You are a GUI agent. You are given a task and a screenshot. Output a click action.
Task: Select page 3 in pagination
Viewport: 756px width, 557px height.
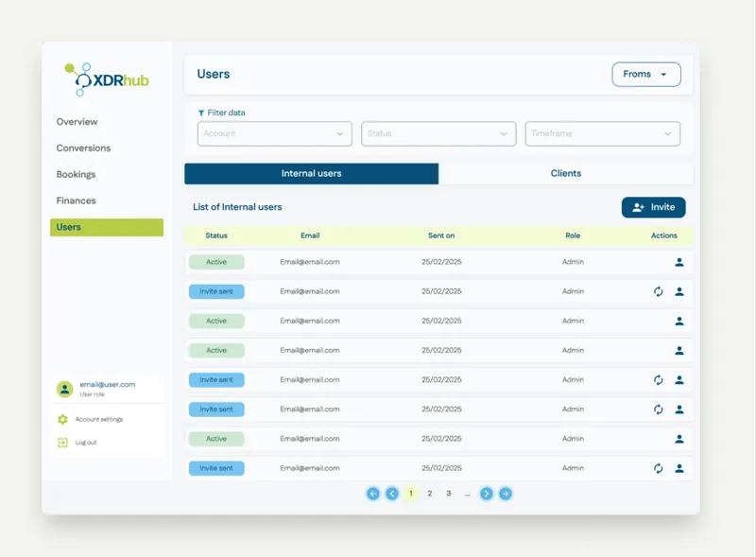click(x=448, y=494)
